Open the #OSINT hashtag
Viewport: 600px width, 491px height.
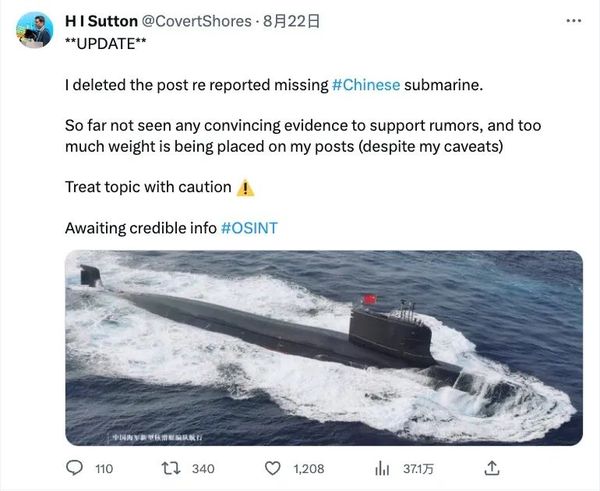(x=248, y=228)
